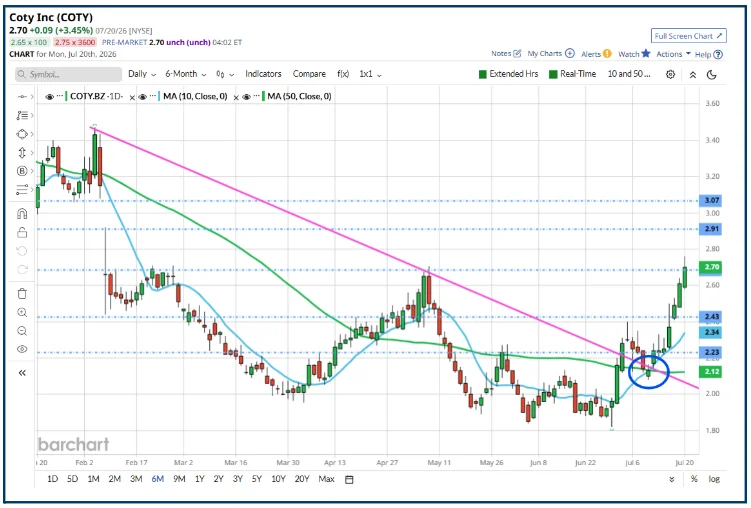Click the Alerts exclamation icon
Viewport: 751px width, 508px height.
click(x=607, y=54)
